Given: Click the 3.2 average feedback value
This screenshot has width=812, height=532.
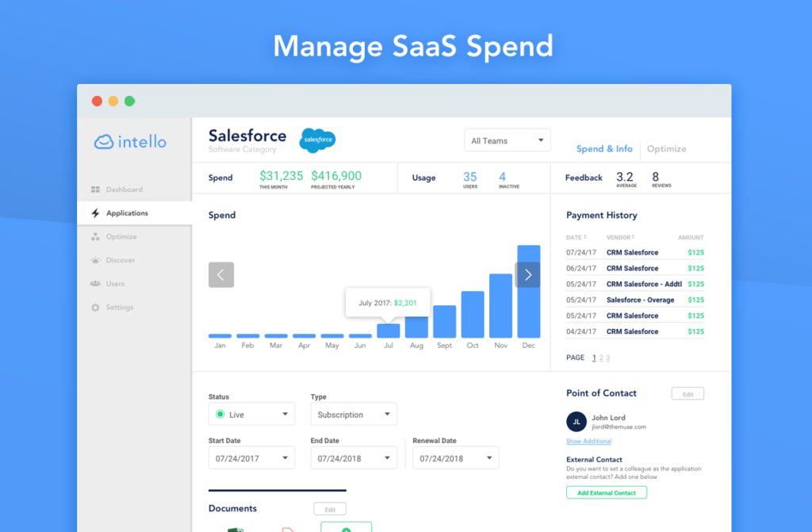Looking at the screenshot, I should tap(625, 177).
